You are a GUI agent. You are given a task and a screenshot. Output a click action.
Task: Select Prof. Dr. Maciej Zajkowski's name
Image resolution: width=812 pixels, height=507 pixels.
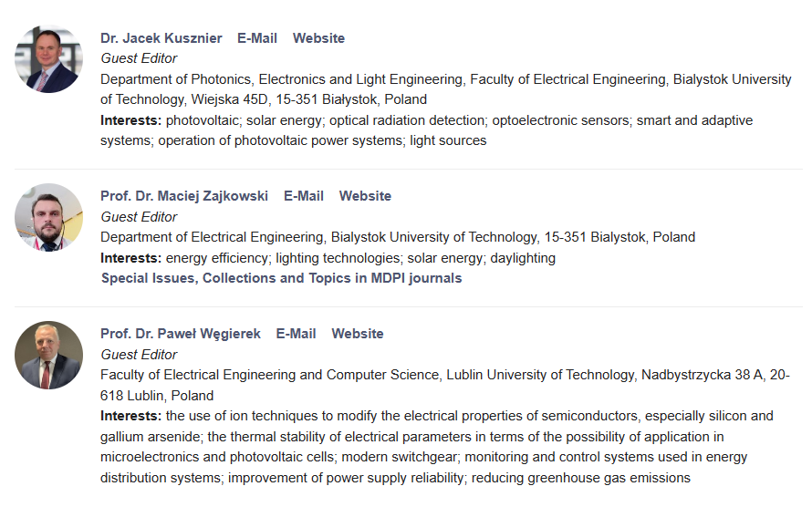pos(184,196)
